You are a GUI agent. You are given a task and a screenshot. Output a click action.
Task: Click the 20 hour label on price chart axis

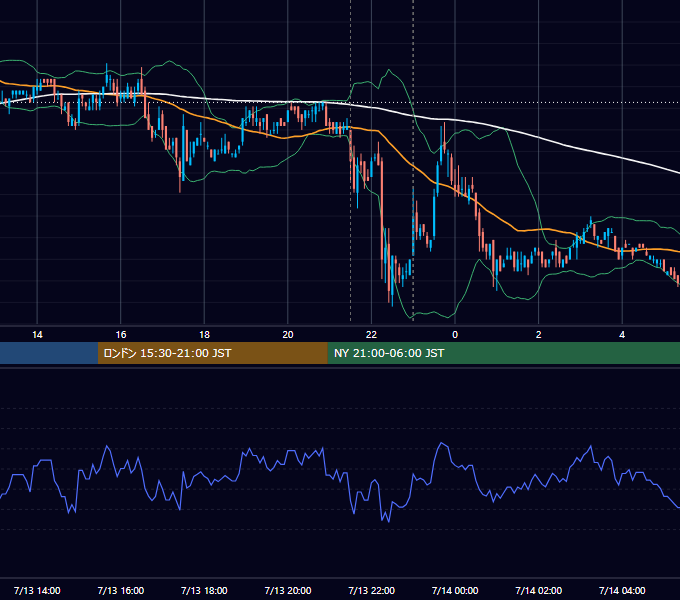288,335
